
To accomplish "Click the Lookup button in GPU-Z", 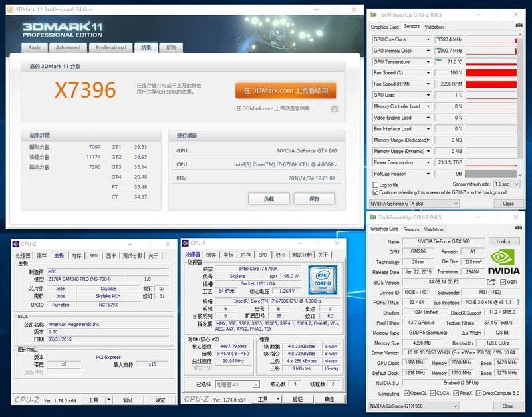I will pyautogui.click(x=504, y=241).
